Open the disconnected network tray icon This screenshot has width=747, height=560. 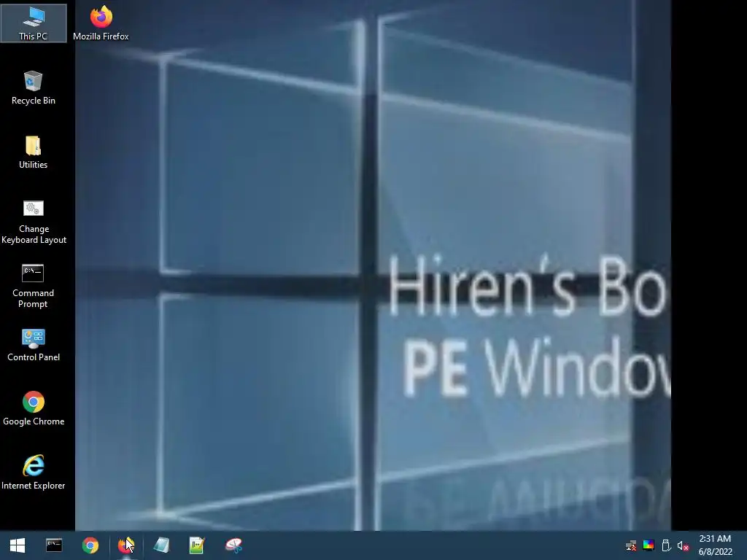631,545
